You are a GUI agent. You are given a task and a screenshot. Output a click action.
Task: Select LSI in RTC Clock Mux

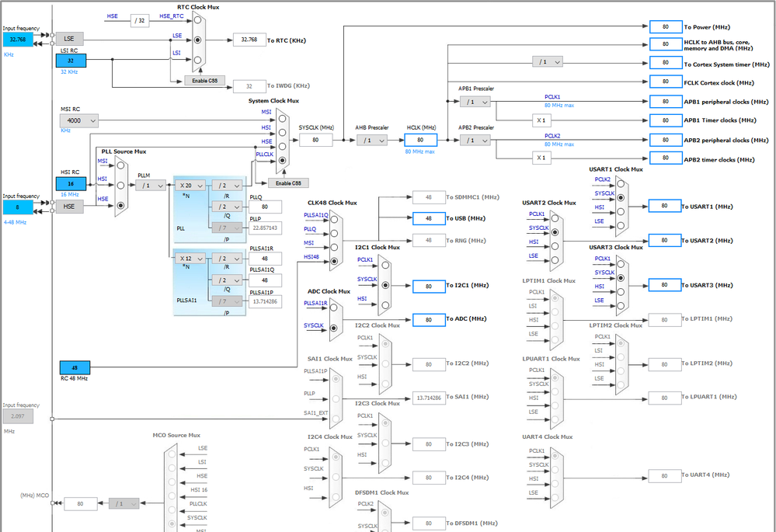(197, 60)
